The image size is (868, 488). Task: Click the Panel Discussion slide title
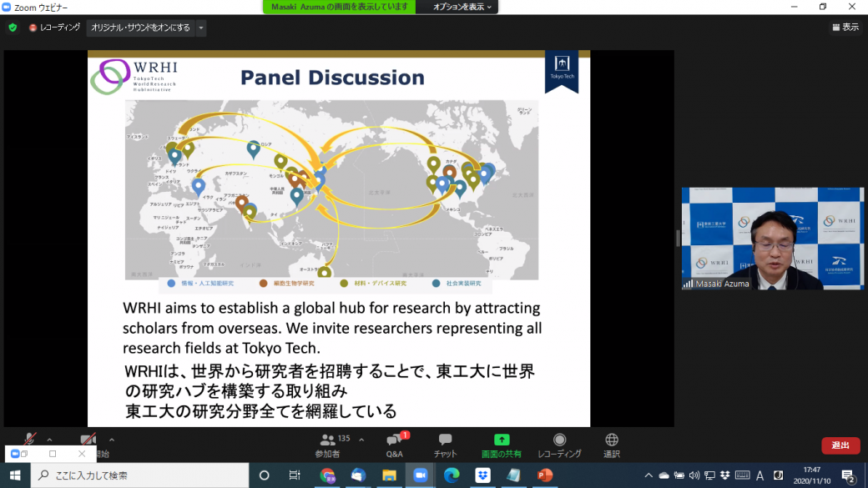click(332, 78)
